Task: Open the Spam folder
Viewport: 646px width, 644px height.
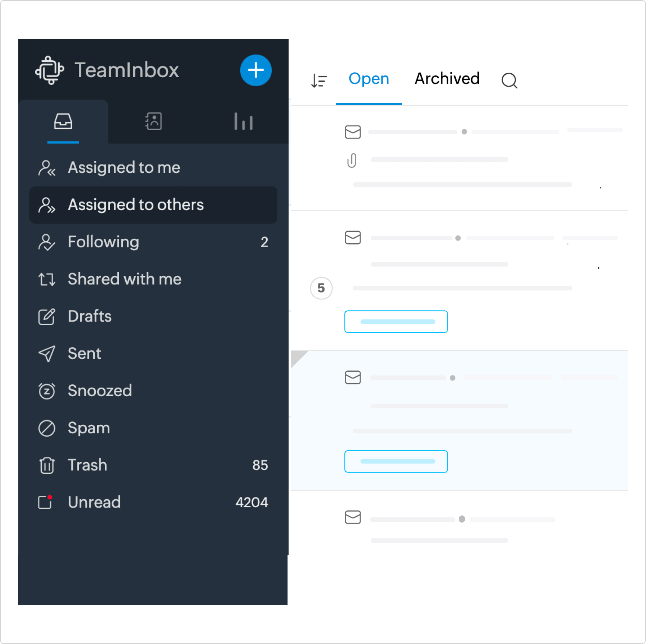Action: tap(89, 428)
